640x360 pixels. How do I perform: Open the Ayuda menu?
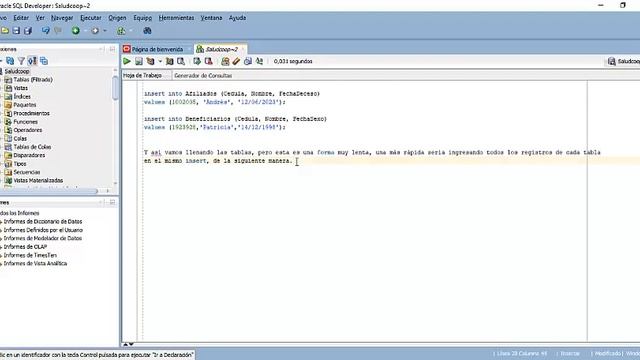237,18
